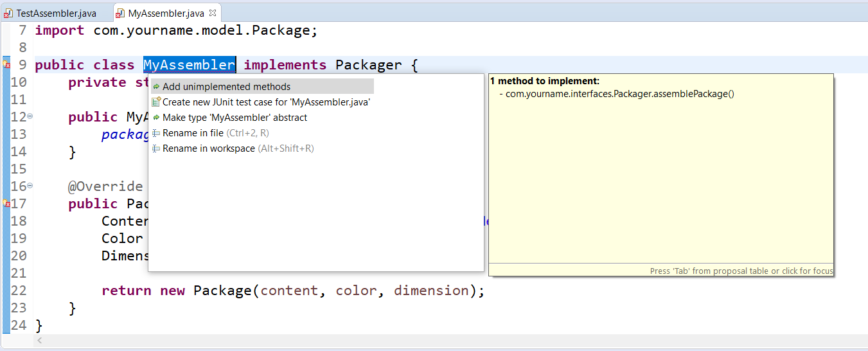
Task: Click the Packager interface name on line 9
Action: 369,65
